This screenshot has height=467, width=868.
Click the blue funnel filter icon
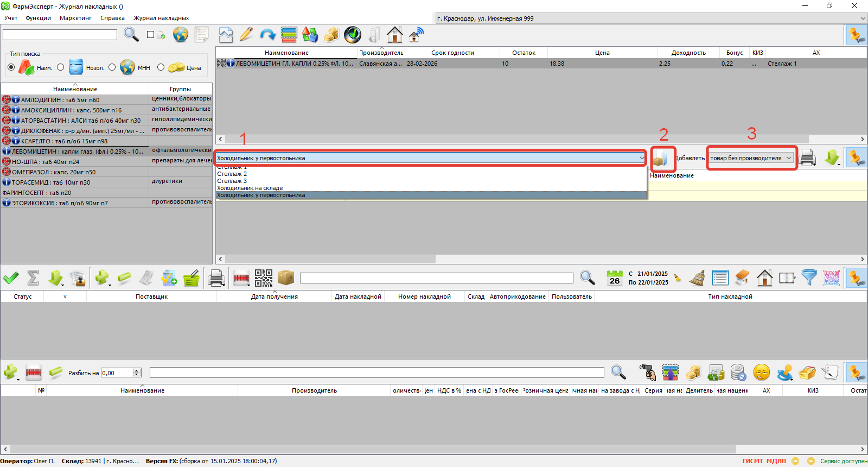tap(809, 278)
